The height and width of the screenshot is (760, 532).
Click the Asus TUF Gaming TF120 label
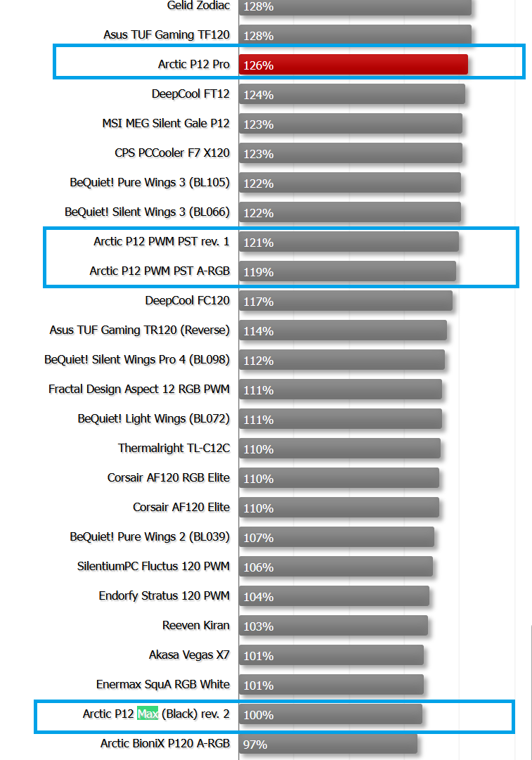(x=166, y=35)
